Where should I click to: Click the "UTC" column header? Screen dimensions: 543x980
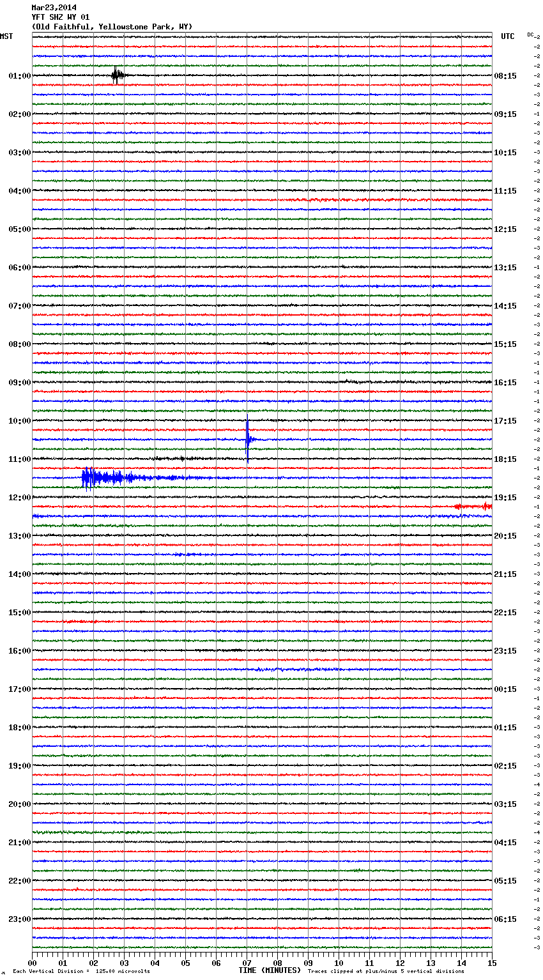[507, 36]
